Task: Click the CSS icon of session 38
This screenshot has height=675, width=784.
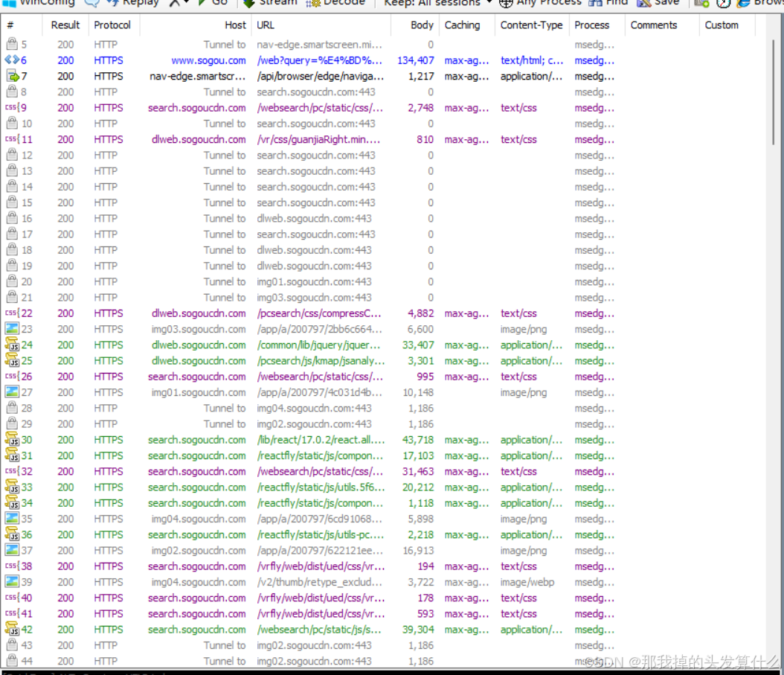Action: click(x=12, y=566)
